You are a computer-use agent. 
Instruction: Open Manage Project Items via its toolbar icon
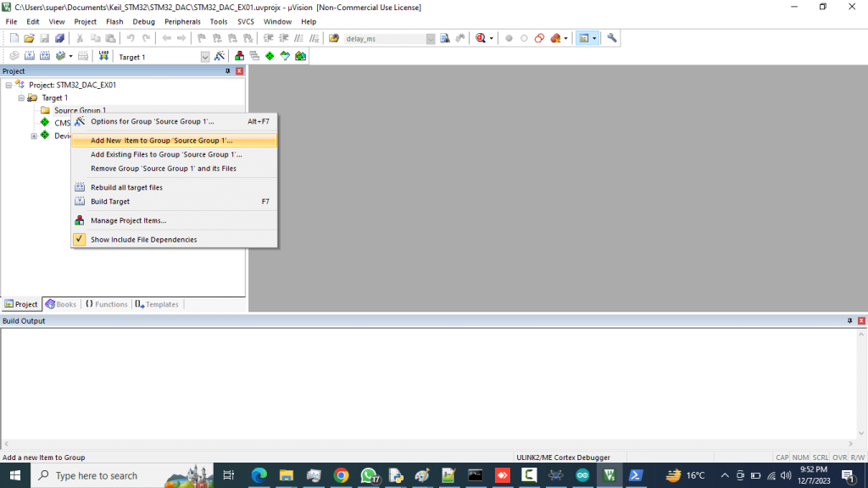(x=238, y=55)
